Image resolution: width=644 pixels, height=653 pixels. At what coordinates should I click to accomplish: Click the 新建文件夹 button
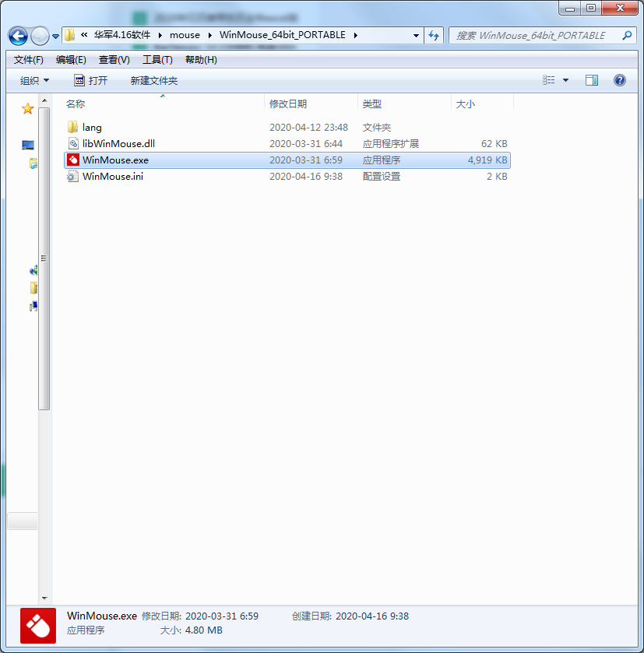click(154, 80)
